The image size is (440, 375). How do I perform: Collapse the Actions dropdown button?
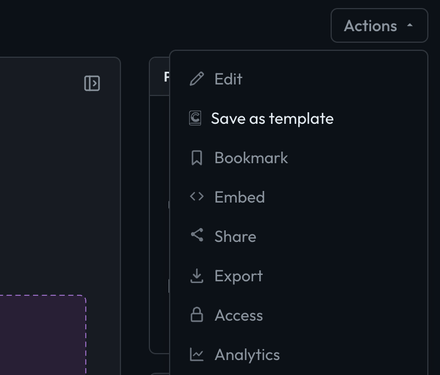tap(379, 26)
